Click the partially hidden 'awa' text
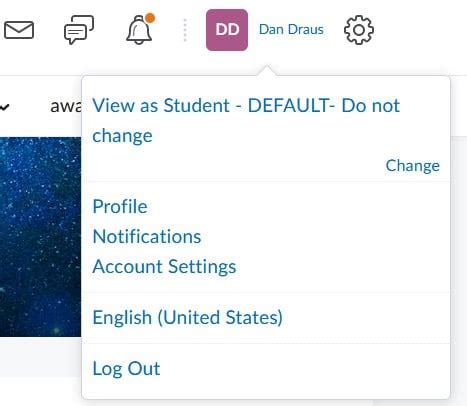 (66, 106)
